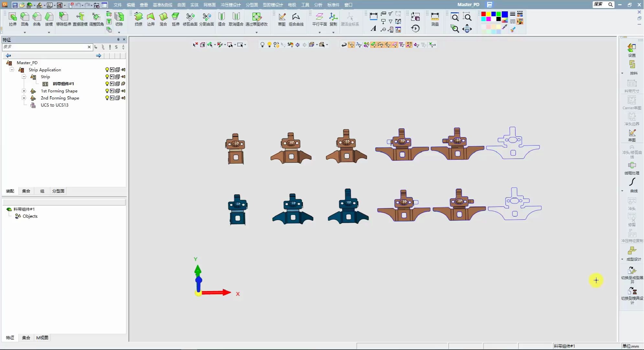Select UCS to UCS13 tree item
The width and height of the screenshot is (644, 350).
tap(54, 105)
